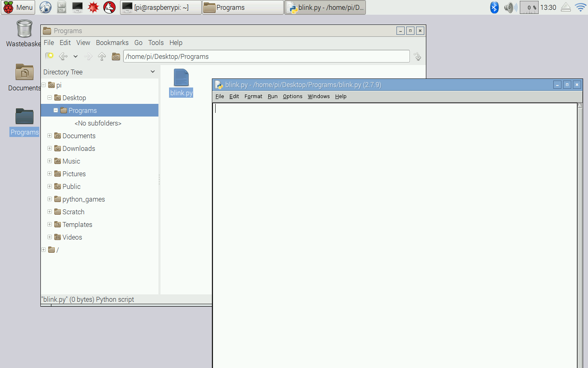Expand the Music tree node

[x=49, y=161]
